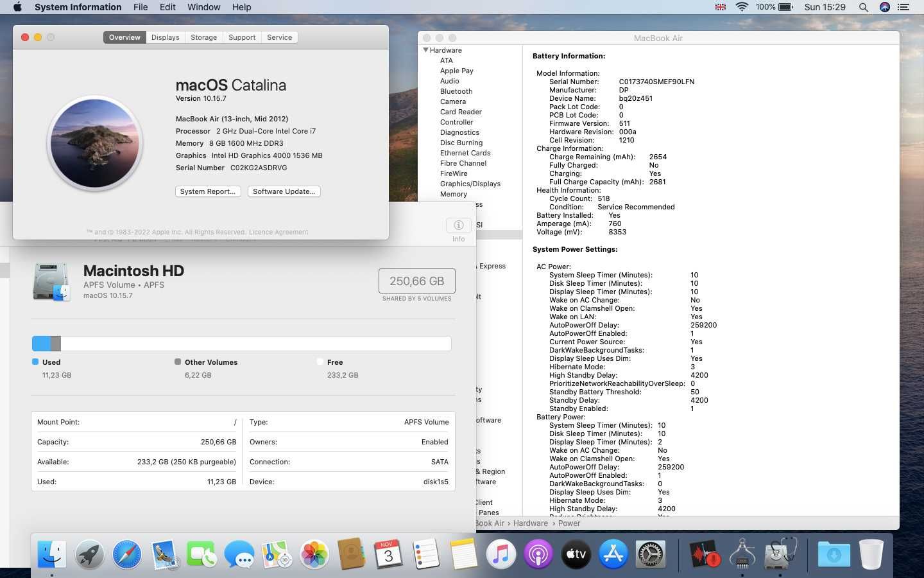Select the Overview tab
This screenshot has height=578, width=924.
124,37
